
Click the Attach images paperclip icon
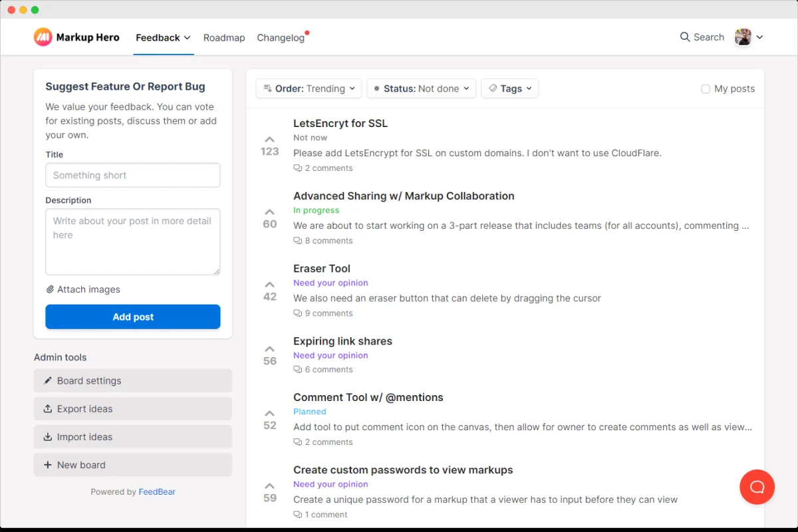click(50, 289)
